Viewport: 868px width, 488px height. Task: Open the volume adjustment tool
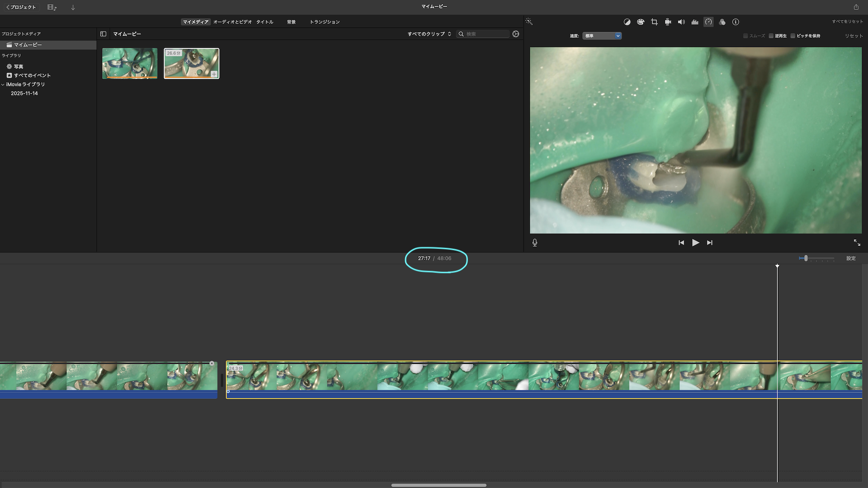pos(681,22)
